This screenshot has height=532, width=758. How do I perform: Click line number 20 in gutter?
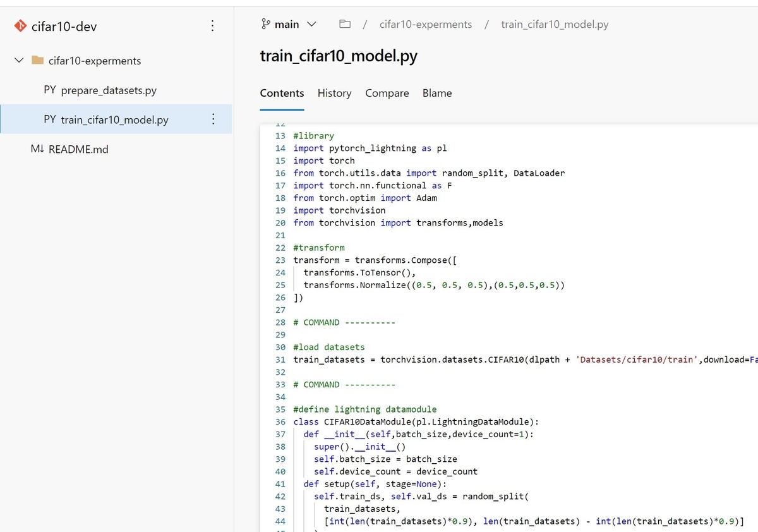[280, 222]
